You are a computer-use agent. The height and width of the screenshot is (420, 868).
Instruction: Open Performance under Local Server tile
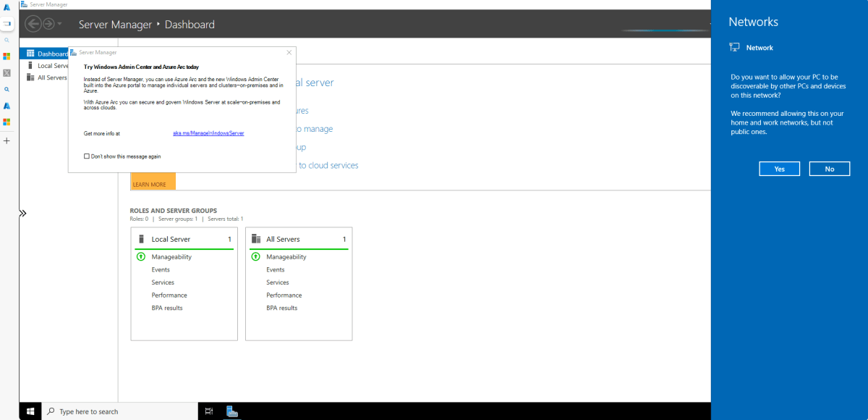pos(169,295)
